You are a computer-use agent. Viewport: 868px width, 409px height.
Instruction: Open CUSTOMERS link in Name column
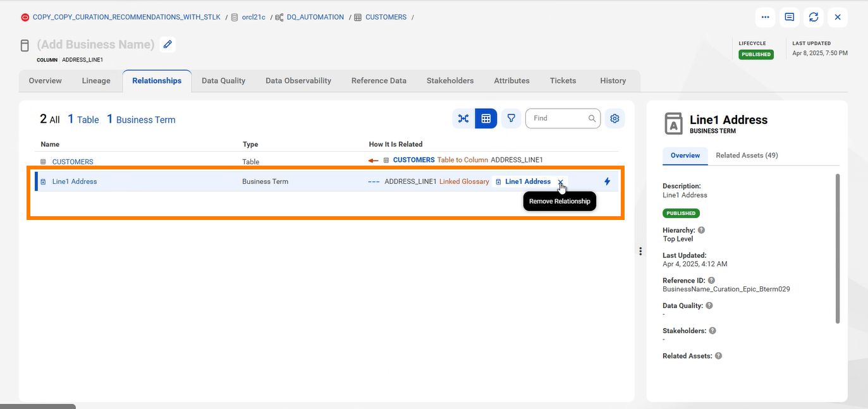pos(73,162)
